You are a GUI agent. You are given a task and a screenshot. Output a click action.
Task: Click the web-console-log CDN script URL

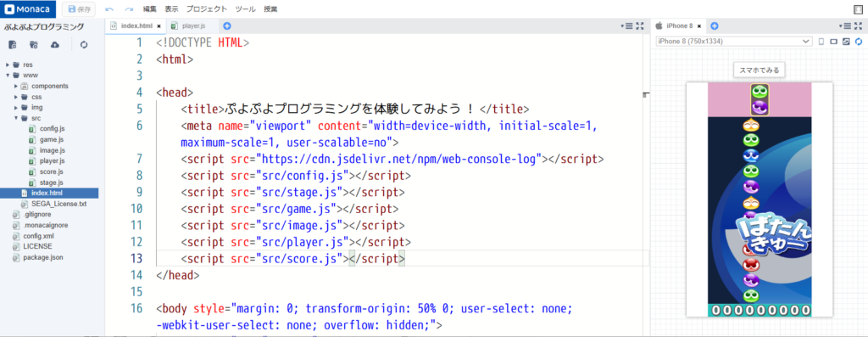pos(398,159)
